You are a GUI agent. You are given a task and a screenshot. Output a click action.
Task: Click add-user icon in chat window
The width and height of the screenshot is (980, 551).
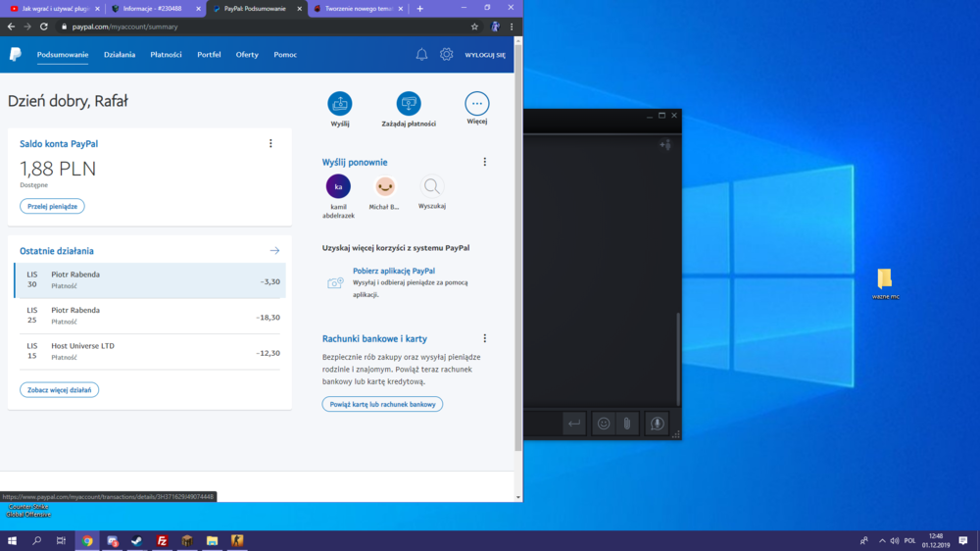click(x=665, y=145)
